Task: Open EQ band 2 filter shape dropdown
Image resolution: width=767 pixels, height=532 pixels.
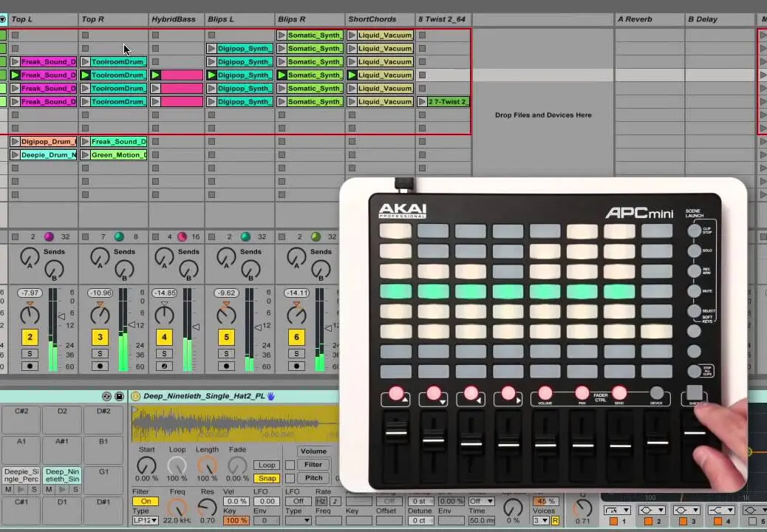Action: (652, 510)
